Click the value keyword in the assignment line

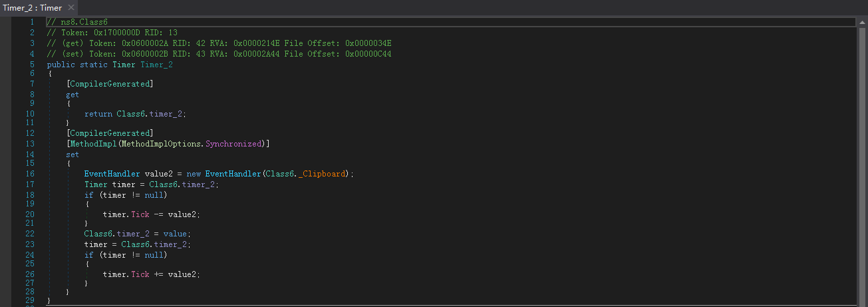pyautogui.click(x=176, y=234)
